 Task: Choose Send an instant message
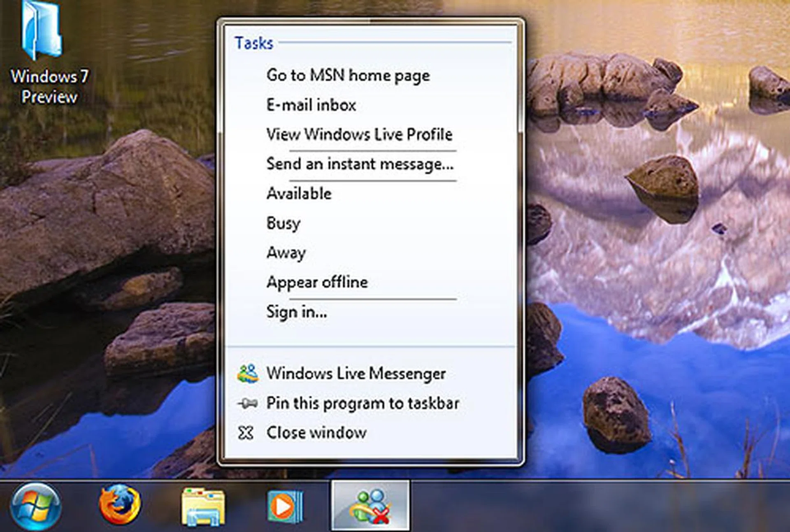[x=360, y=164]
